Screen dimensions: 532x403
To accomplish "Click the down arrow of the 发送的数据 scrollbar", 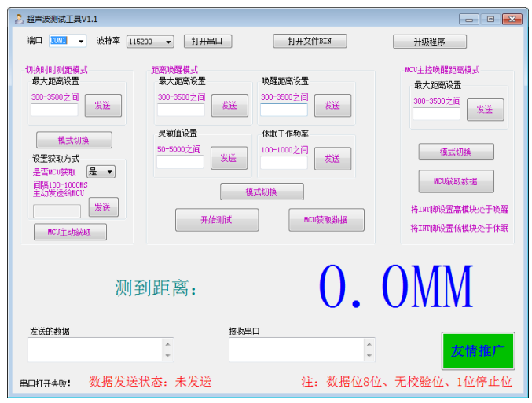I will point(168,356).
